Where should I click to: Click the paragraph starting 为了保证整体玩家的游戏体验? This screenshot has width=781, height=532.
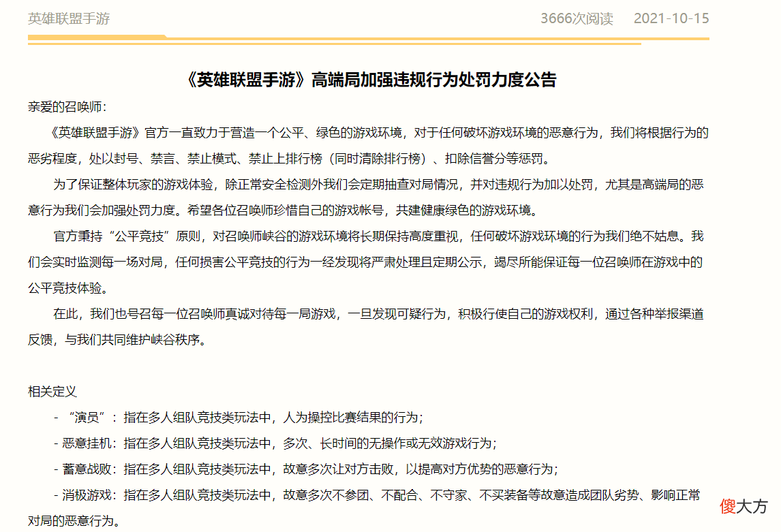coord(365,198)
